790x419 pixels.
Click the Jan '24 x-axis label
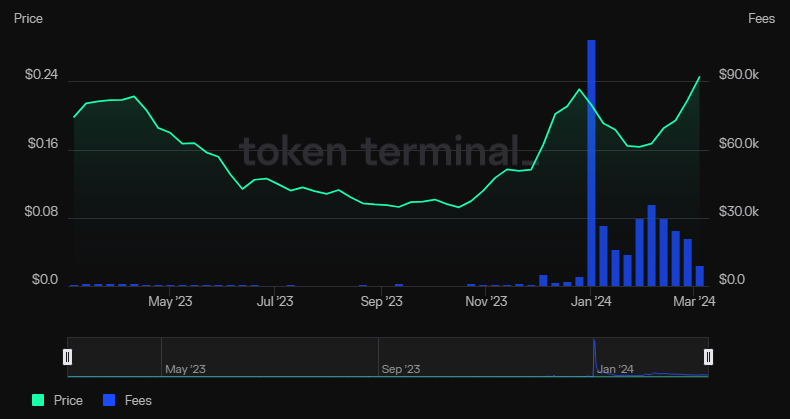592,301
